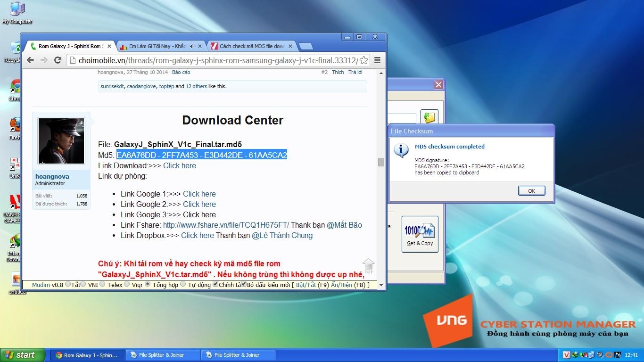Open the fshare.vn file link

(226, 225)
